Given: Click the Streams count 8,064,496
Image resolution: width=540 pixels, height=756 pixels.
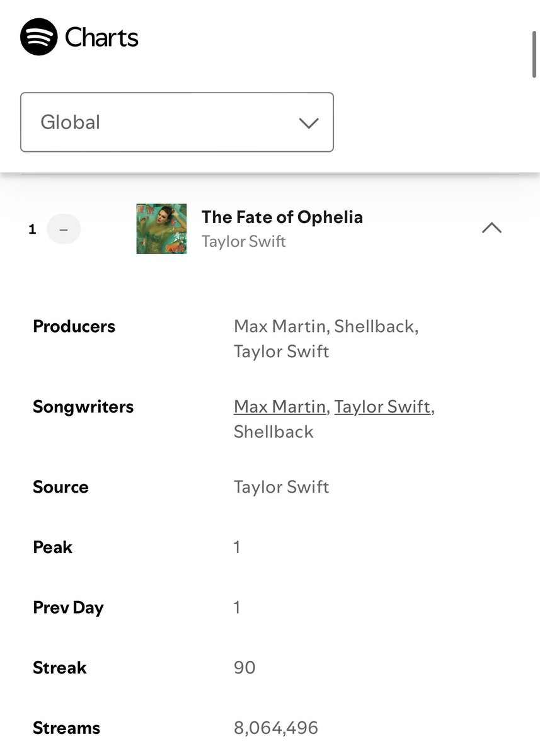Looking at the screenshot, I should click(275, 728).
